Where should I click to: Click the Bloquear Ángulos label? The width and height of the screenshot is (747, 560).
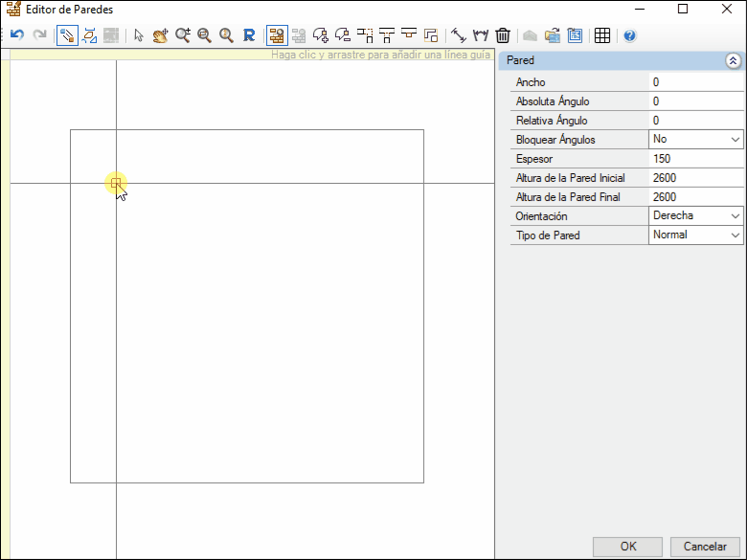[x=555, y=140]
